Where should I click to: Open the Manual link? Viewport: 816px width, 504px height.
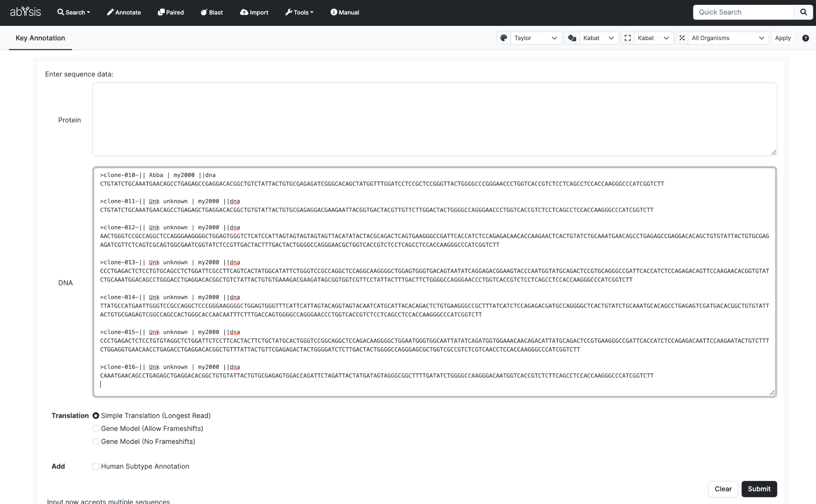[x=345, y=12]
